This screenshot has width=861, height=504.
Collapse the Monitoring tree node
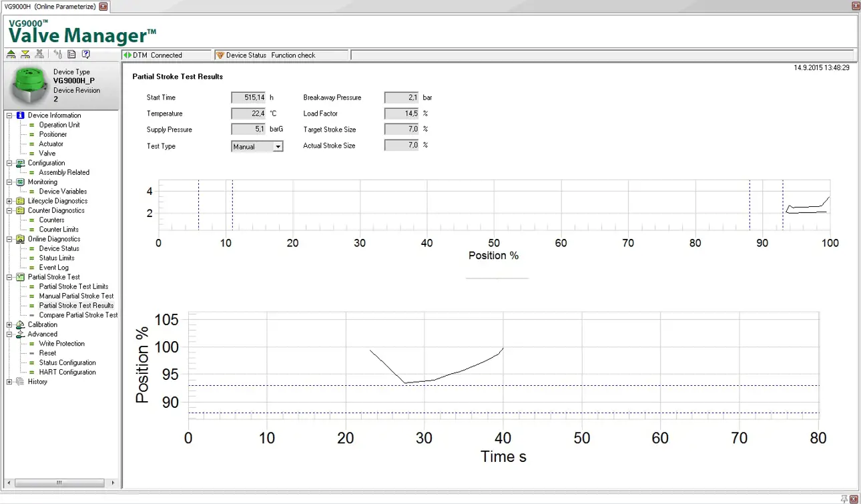point(9,182)
